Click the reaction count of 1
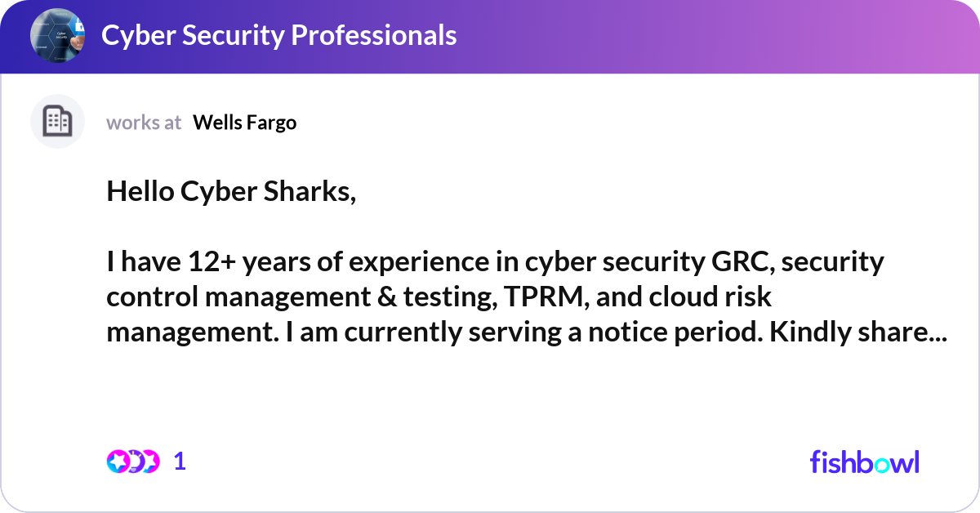Screen dimensions: 980x513 (179, 461)
